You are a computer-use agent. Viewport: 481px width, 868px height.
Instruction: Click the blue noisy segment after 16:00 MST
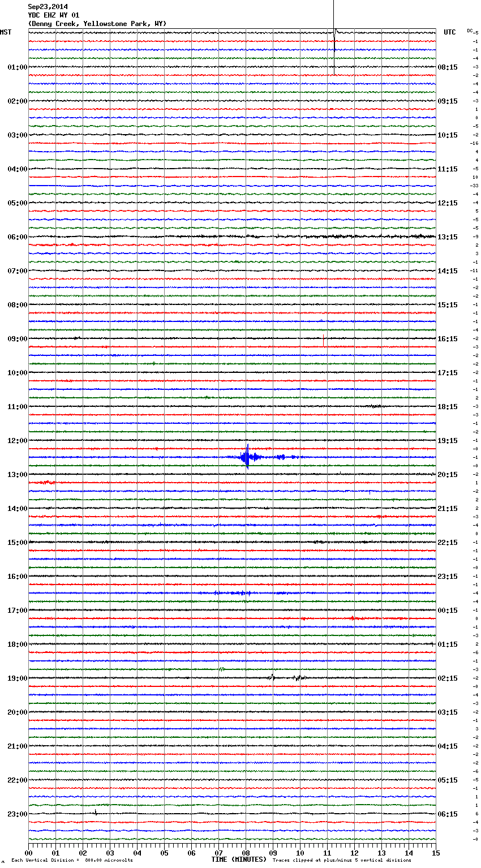coord(233,593)
